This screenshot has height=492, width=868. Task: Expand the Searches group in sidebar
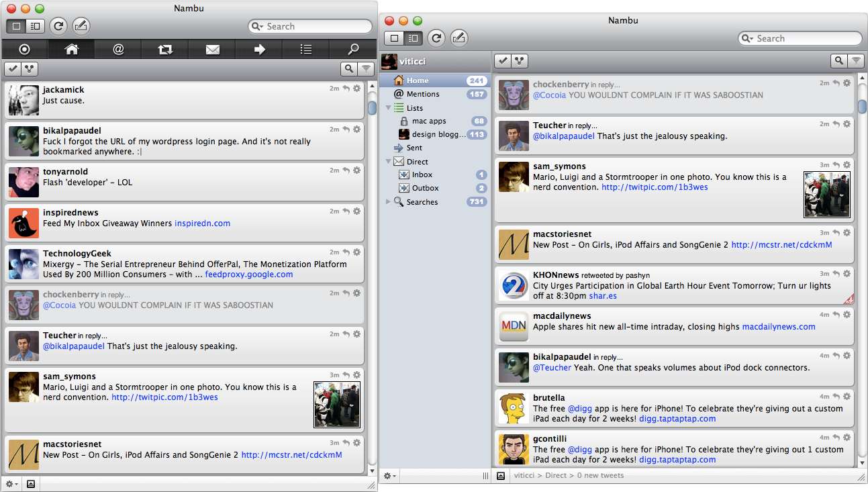(389, 201)
